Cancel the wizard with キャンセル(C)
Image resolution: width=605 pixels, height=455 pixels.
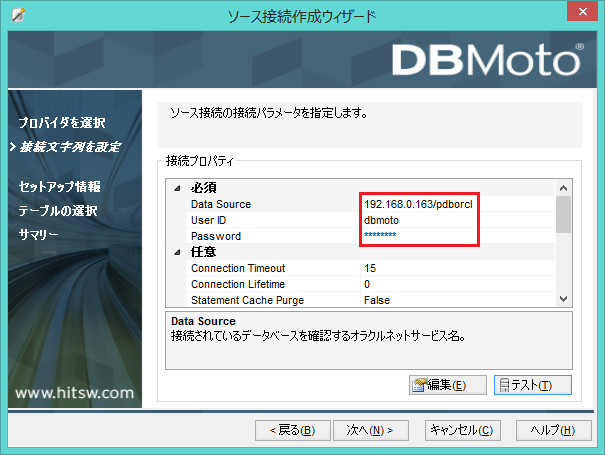[x=463, y=430]
